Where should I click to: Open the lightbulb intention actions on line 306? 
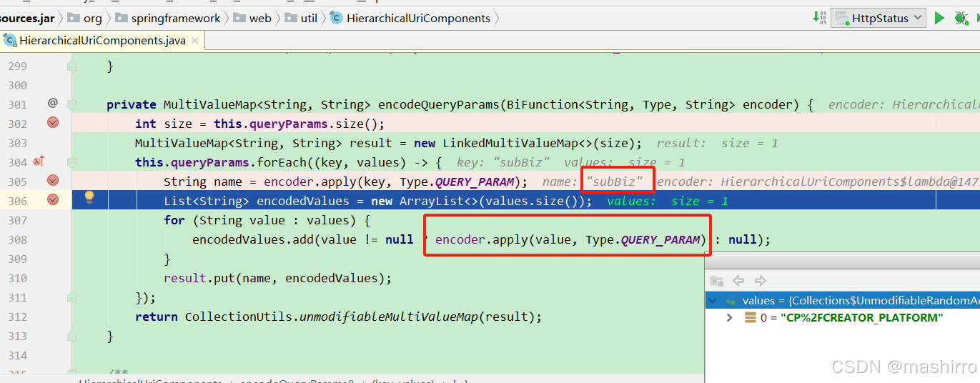90,197
